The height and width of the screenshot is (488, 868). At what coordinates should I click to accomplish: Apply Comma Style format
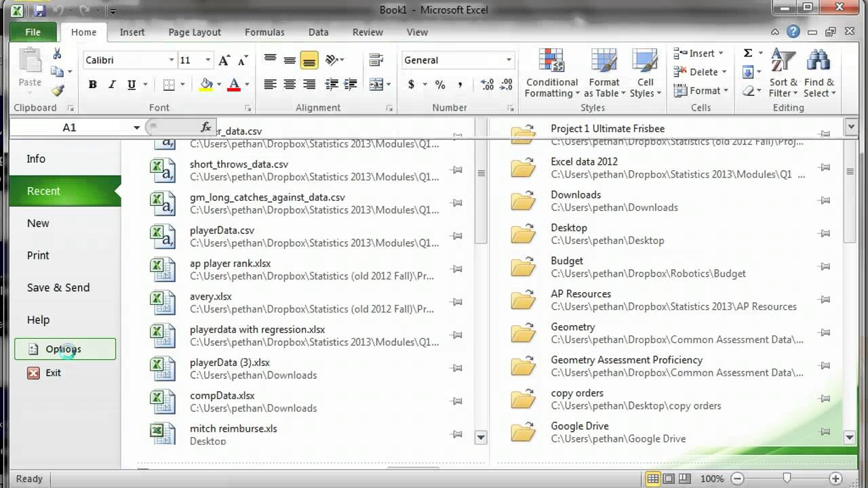[460, 85]
